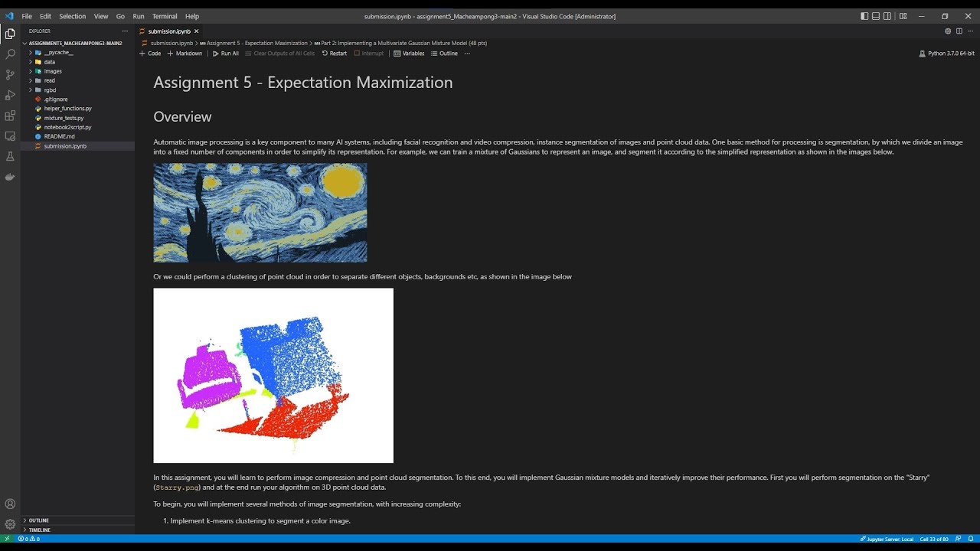Click Starry Night segmented image
Viewport: 980px width, 551px height.
coord(260,213)
